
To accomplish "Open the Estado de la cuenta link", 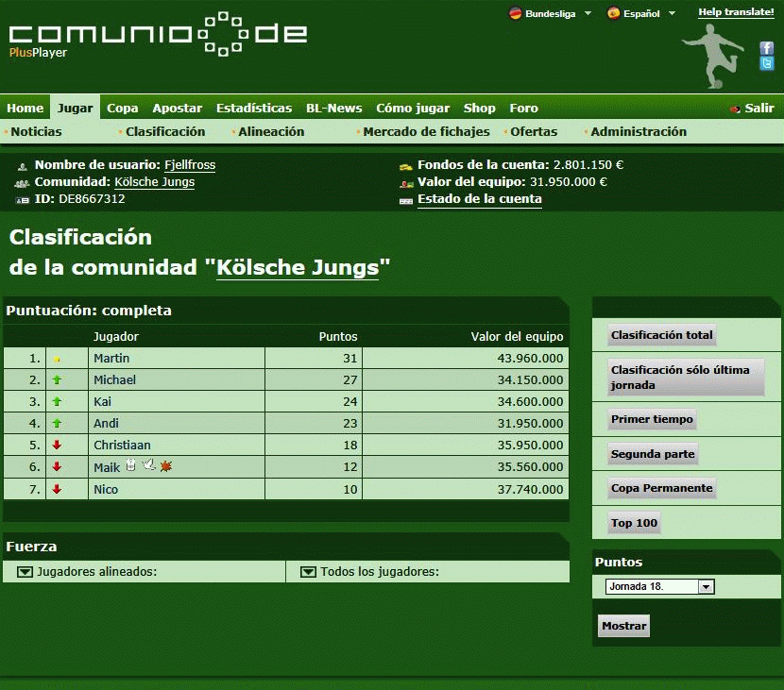I will coord(479,199).
